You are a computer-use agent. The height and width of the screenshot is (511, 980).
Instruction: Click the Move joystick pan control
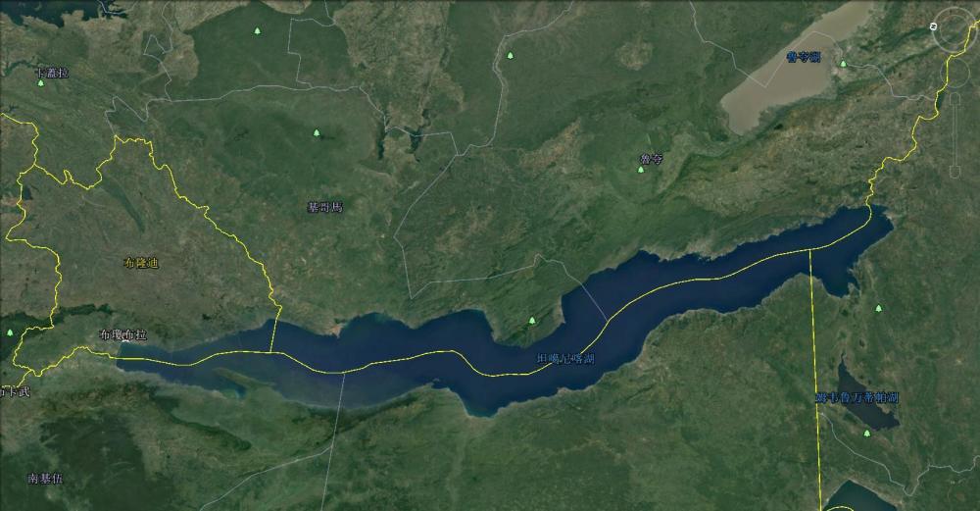coord(955,75)
